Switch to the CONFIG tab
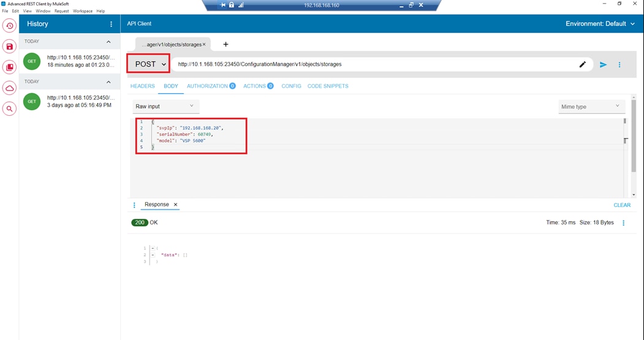 click(x=291, y=86)
